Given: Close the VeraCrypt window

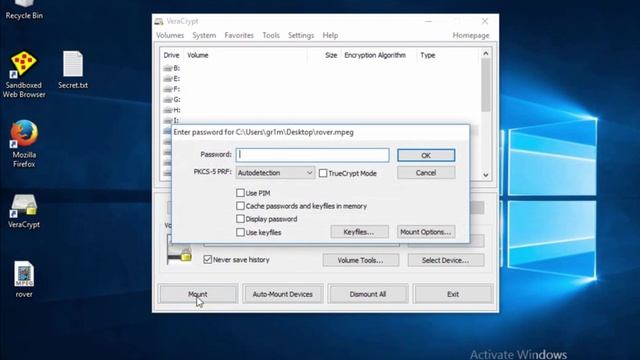Looking at the screenshot, I should (x=485, y=21).
